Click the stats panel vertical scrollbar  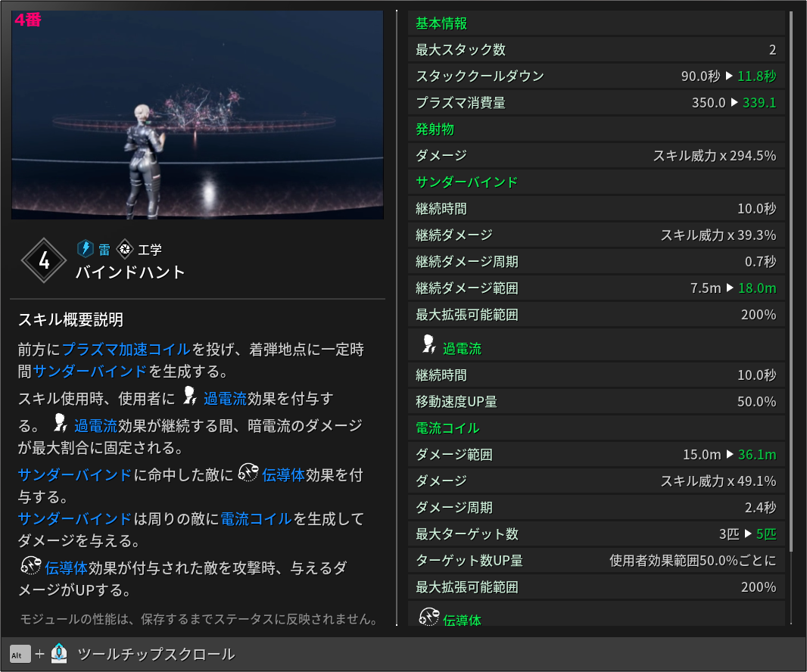[791, 283]
